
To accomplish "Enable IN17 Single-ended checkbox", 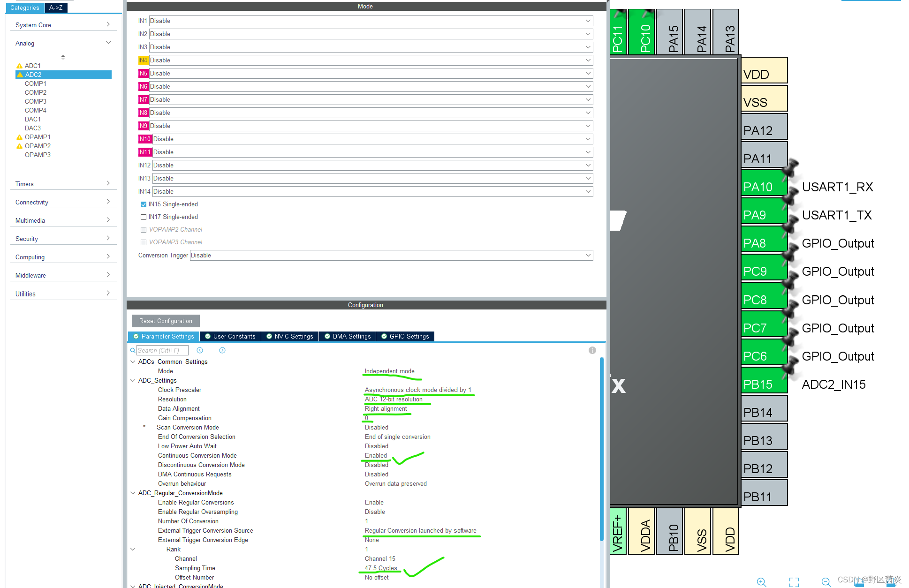I will (x=144, y=217).
